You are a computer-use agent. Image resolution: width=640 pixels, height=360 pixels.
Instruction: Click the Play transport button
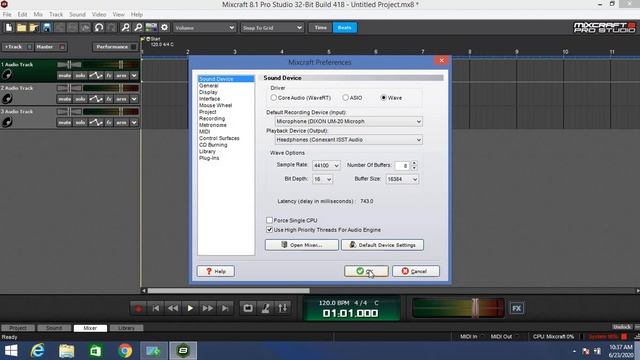point(190,308)
